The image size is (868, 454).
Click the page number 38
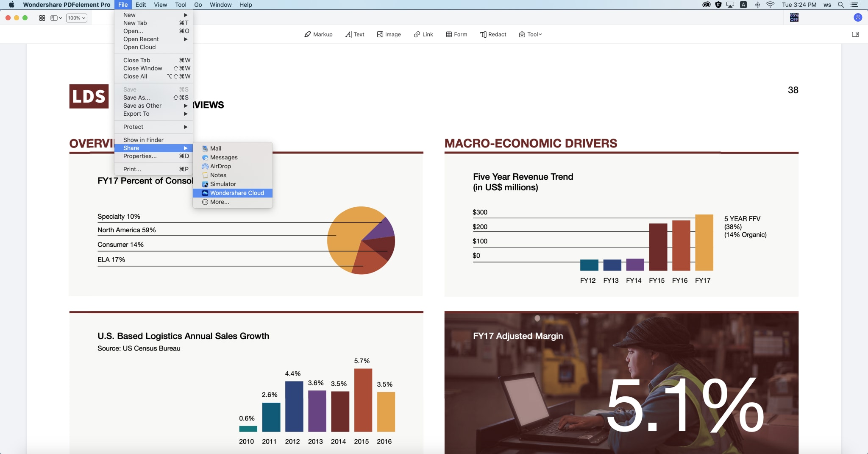(793, 90)
